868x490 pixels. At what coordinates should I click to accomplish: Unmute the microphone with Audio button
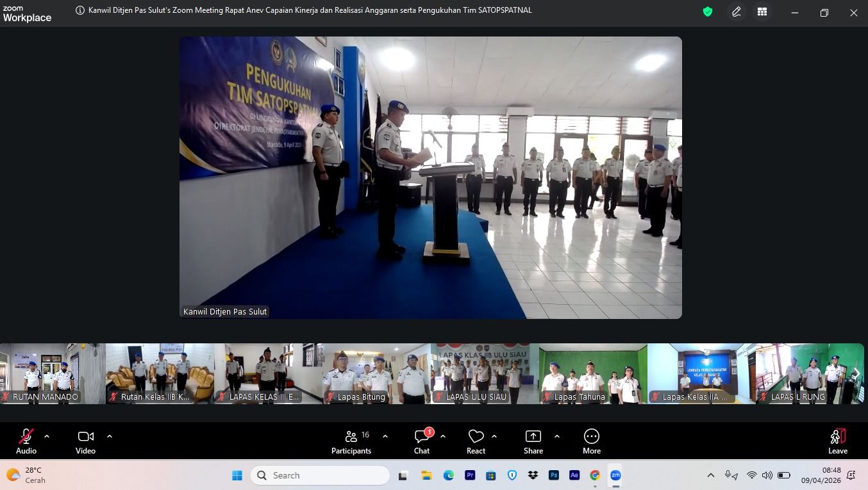tap(26, 441)
